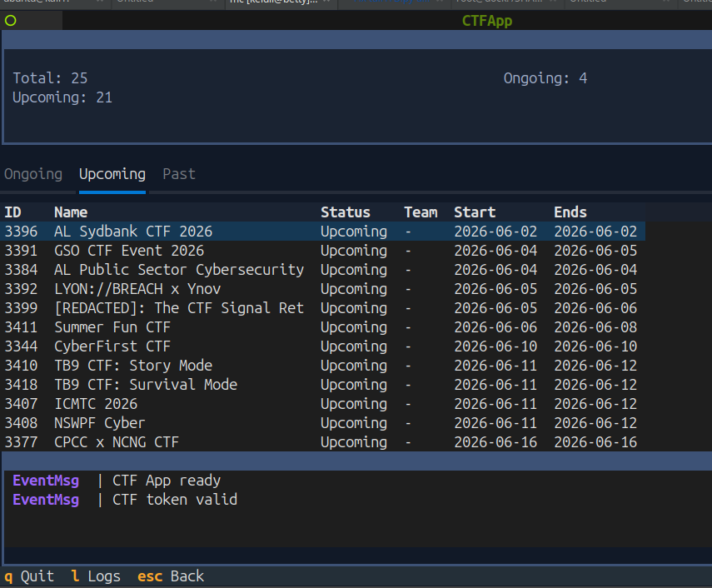Click event ID 3392

click(21, 289)
